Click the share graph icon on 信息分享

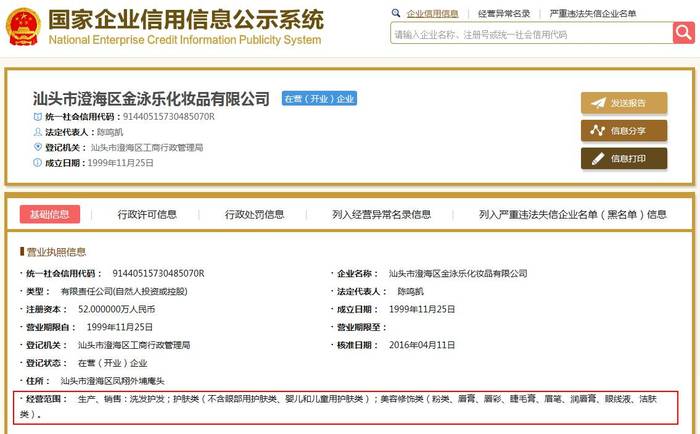click(x=597, y=130)
